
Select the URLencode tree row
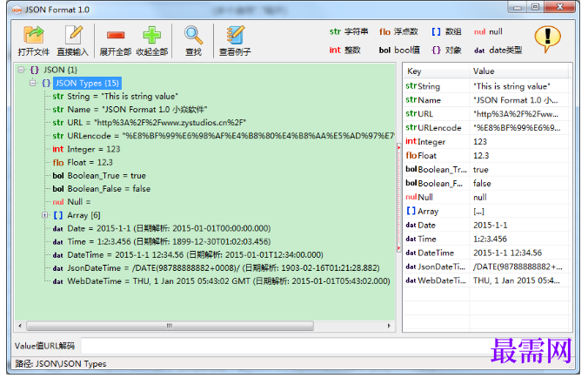[224, 136]
